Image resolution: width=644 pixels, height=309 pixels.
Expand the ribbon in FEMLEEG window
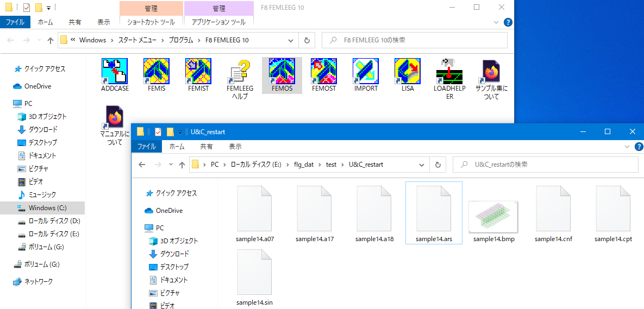[496, 22]
